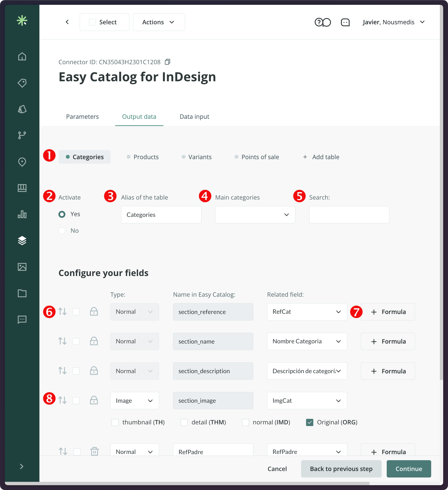Open the Main categories dropdown
The image size is (448, 490).
click(x=255, y=215)
